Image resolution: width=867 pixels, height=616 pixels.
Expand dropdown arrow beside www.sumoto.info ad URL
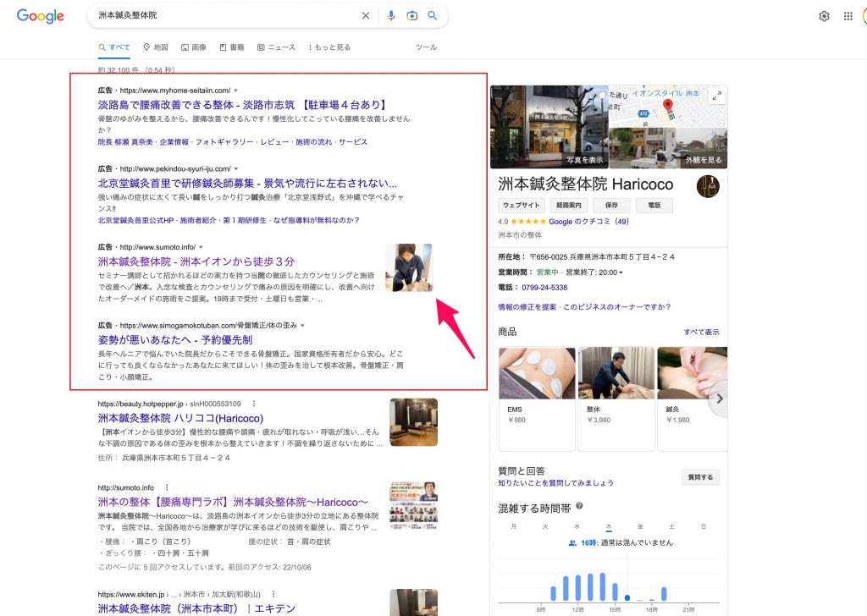pos(201,248)
